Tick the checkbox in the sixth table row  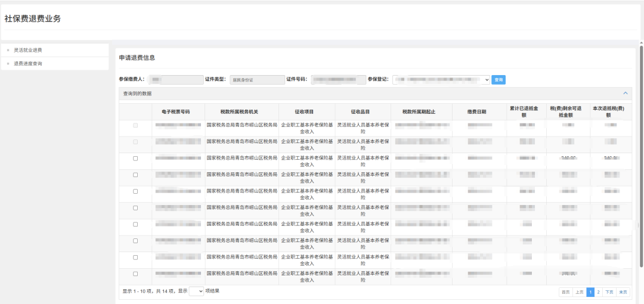(x=135, y=208)
